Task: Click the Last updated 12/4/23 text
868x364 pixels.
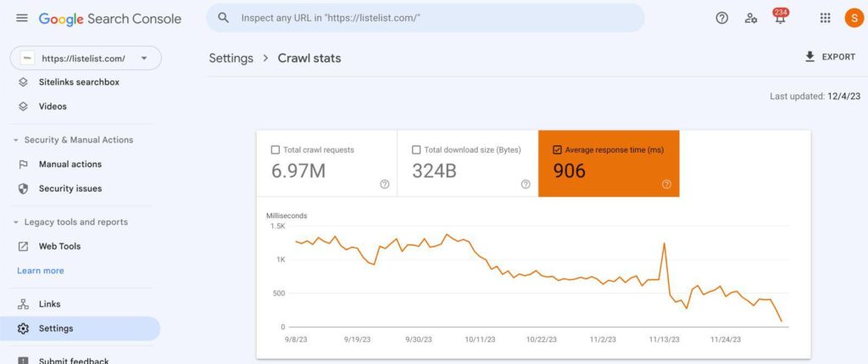Action: click(x=815, y=97)
